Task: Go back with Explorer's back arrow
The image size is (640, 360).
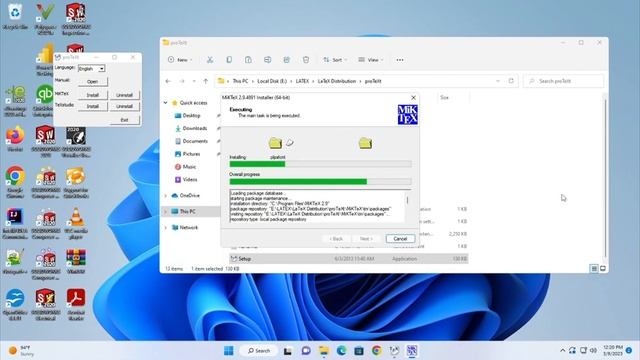Action: tap(168, 81)
